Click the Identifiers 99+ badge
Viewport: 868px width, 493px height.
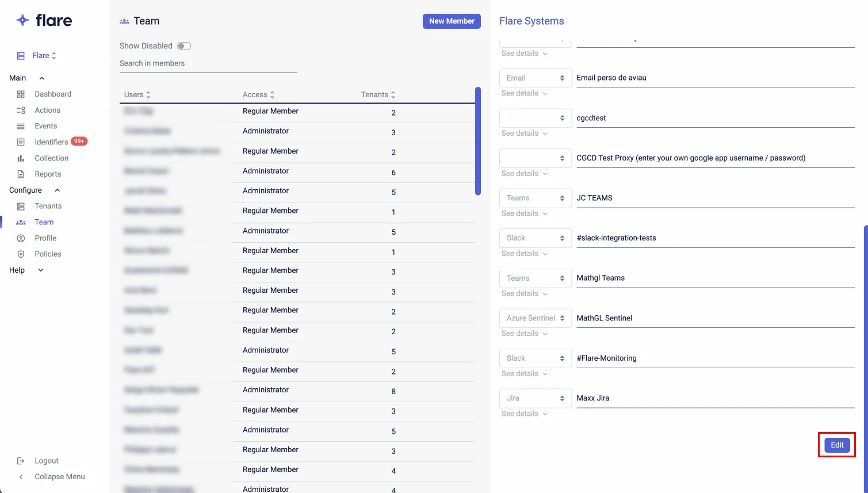[x=79, y=141]
